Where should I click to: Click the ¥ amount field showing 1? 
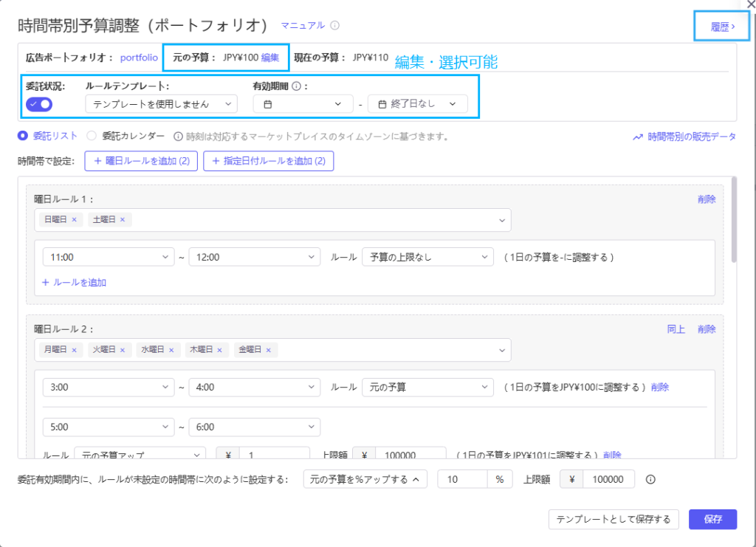[x=275, y=453]
